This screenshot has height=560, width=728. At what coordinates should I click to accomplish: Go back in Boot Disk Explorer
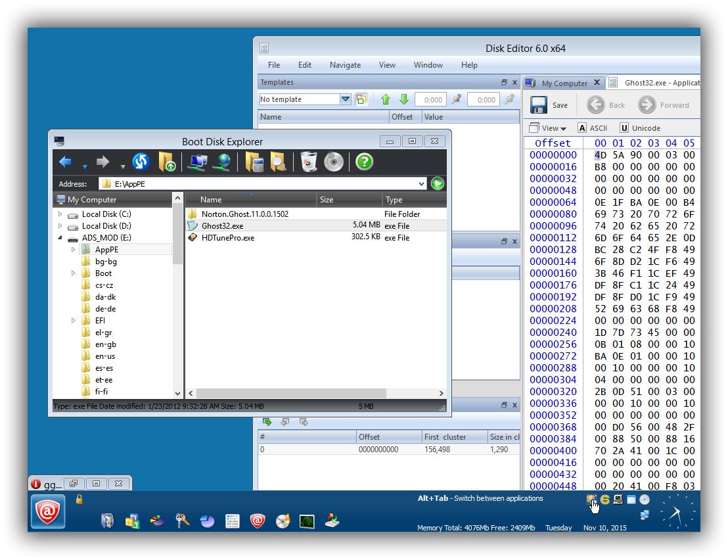point(66,162)
